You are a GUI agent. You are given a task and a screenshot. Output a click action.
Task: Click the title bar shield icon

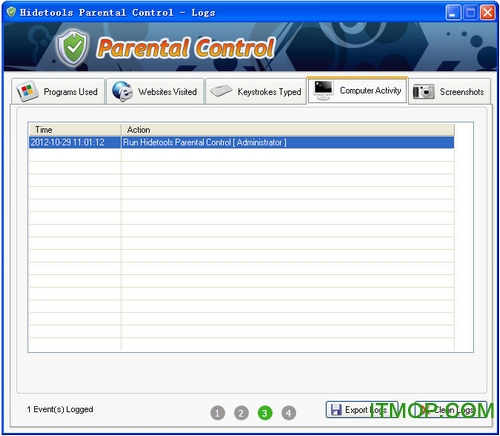coord(12,12)
